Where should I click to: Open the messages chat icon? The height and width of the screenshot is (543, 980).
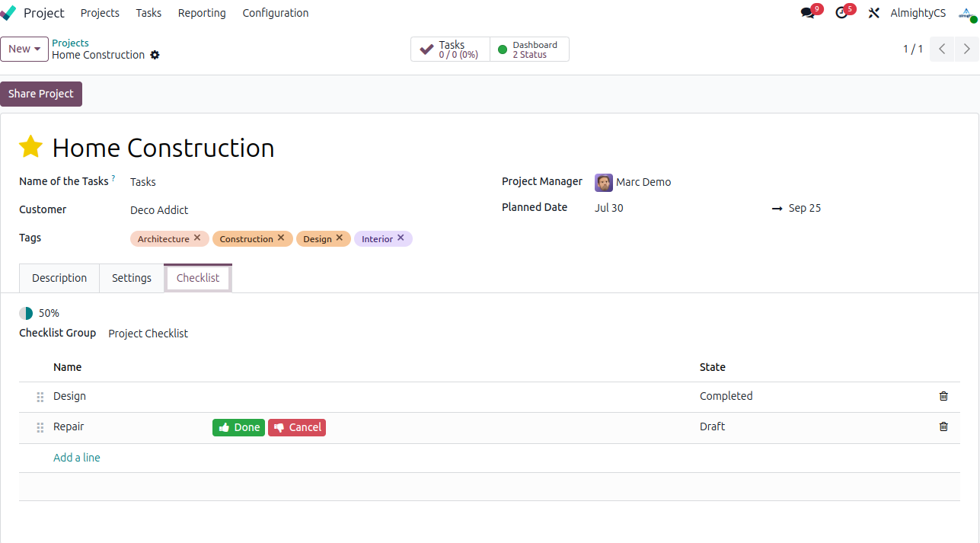807,13
